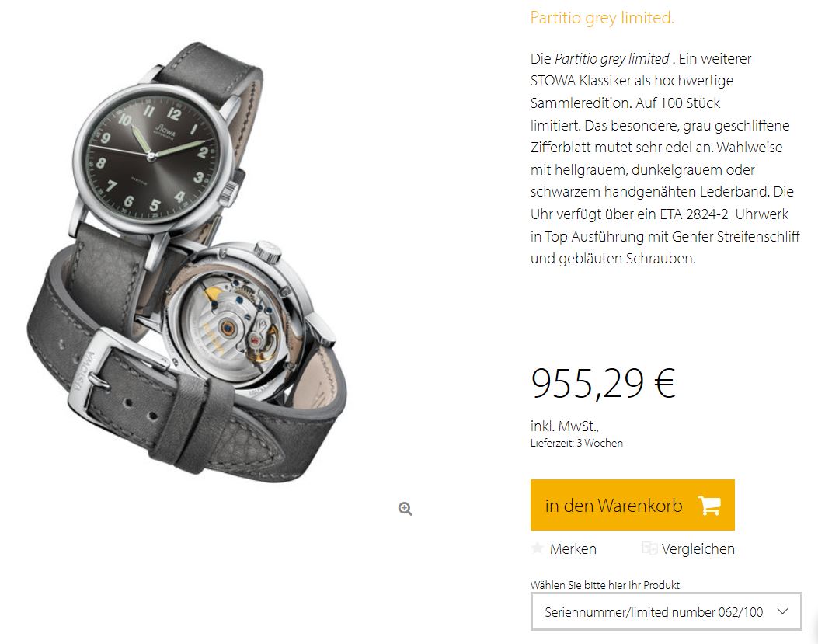Click the compare icon beside Vergleichen
The width and height of the screenshot is (818, 644).
click(x=649, y=548)
